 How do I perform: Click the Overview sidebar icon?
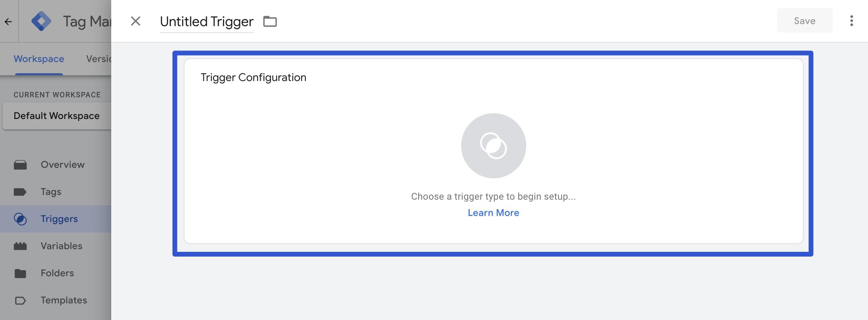click(20, 165)
